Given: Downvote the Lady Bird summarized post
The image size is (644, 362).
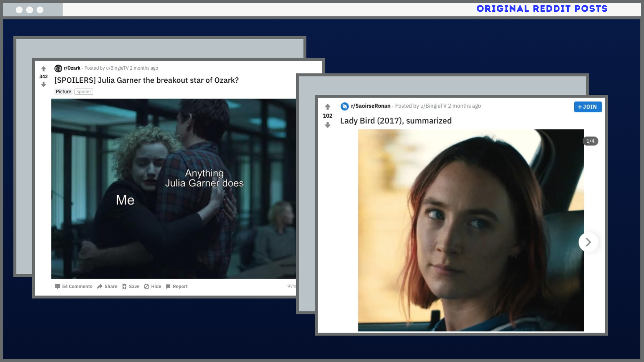Looking at the screenshot, I should pos(328,125).
